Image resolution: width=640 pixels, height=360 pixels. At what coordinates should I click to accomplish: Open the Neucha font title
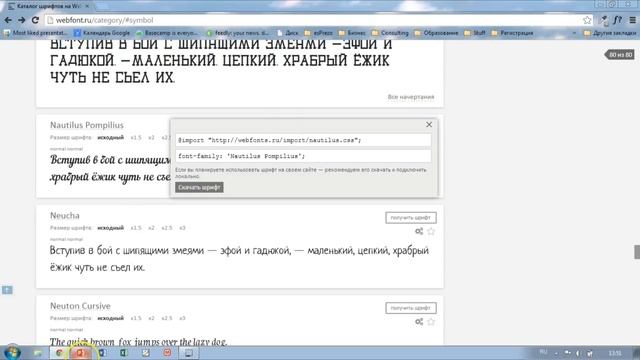64,215
